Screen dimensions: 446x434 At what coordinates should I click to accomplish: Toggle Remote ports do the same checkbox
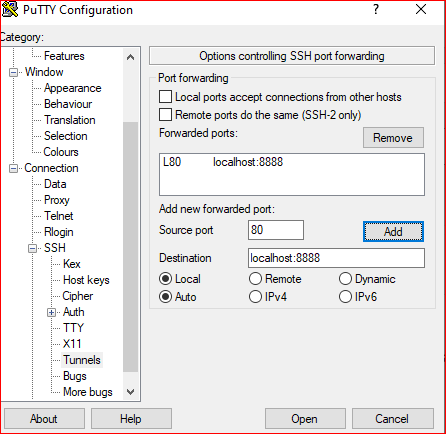pyautogui.click(x=165, y=115)
